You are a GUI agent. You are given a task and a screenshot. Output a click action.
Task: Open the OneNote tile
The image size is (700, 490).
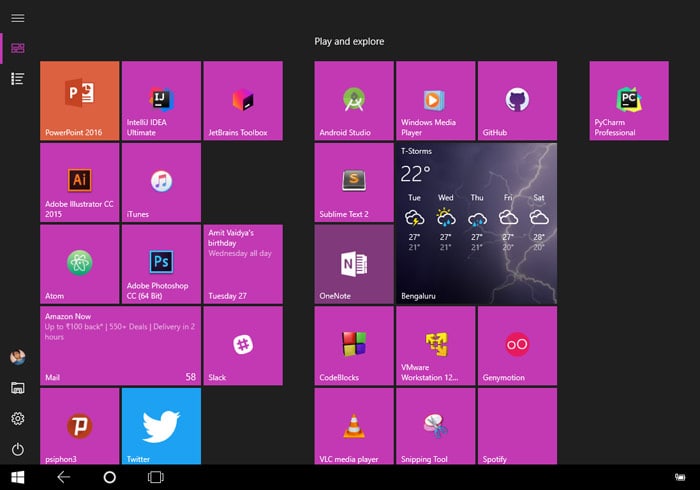coord(354,264)
